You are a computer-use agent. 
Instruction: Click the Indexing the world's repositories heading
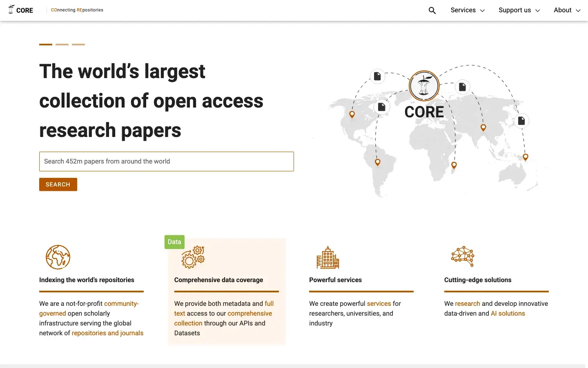pos(87,280)
